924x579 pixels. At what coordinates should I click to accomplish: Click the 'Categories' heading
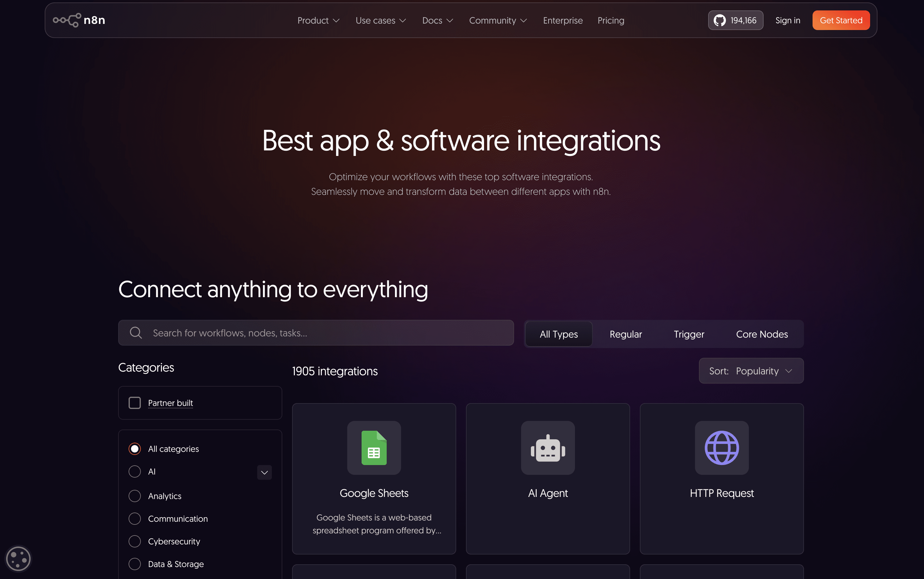pyautogui.click(x=146, y=367)
